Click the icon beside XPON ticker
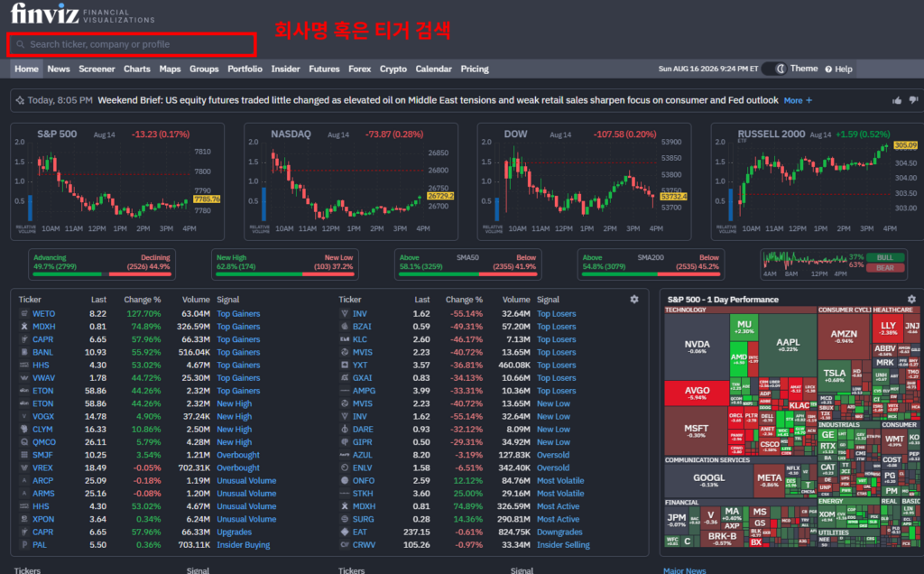The image size is (924, 574). click(x=24, y=519)
